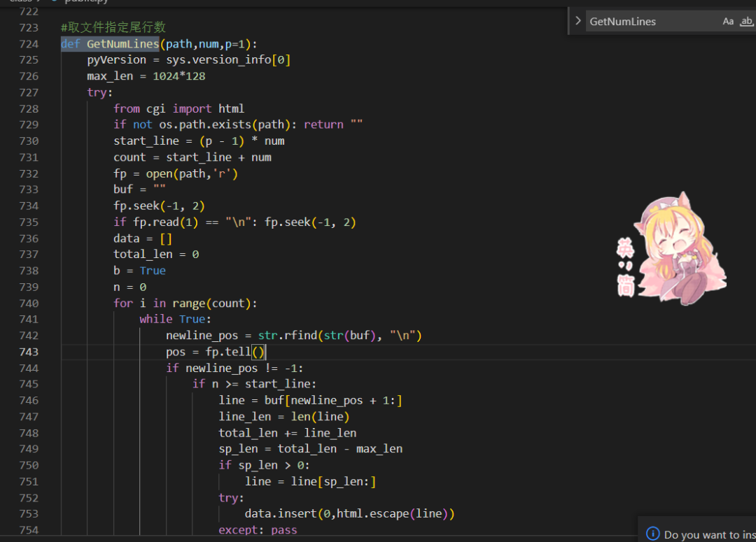Click 'data.insert' on line 753
Image resolution: width=756 pixels, height=542 pixels.
pyautogui.click(x=281, y=514)
